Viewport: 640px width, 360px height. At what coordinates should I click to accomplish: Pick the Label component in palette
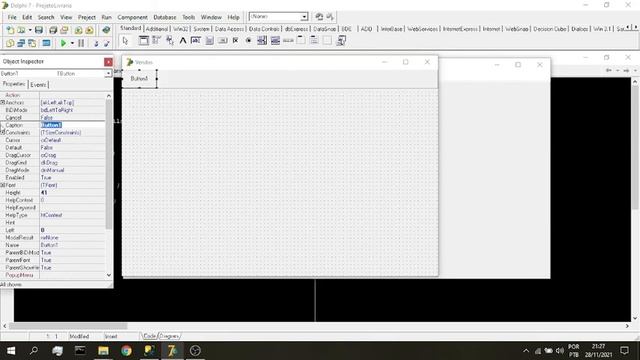[x=183, y=40]
